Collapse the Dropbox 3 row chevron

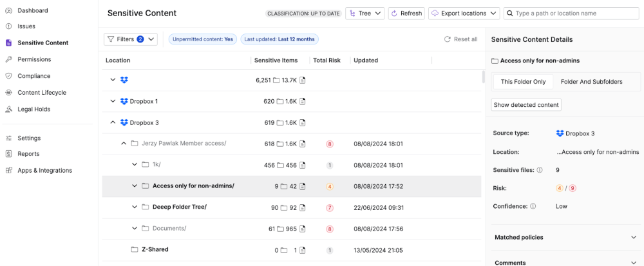pos(113,122)
